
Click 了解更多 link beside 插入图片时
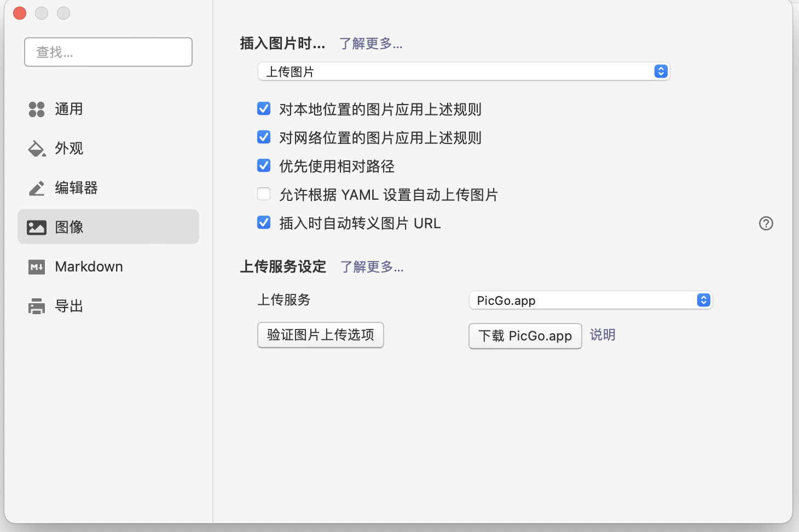click(x=371, y=44)
